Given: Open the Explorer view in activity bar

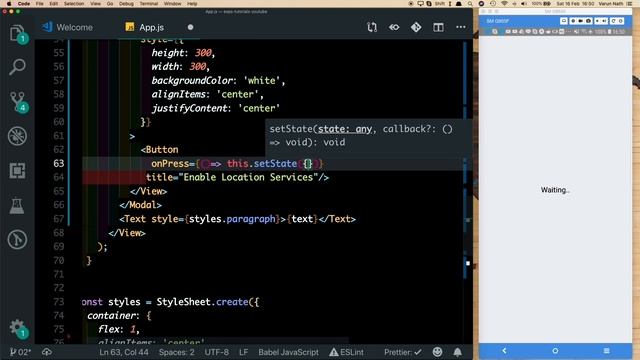Looking at the screenshot, I should (17, 33).
